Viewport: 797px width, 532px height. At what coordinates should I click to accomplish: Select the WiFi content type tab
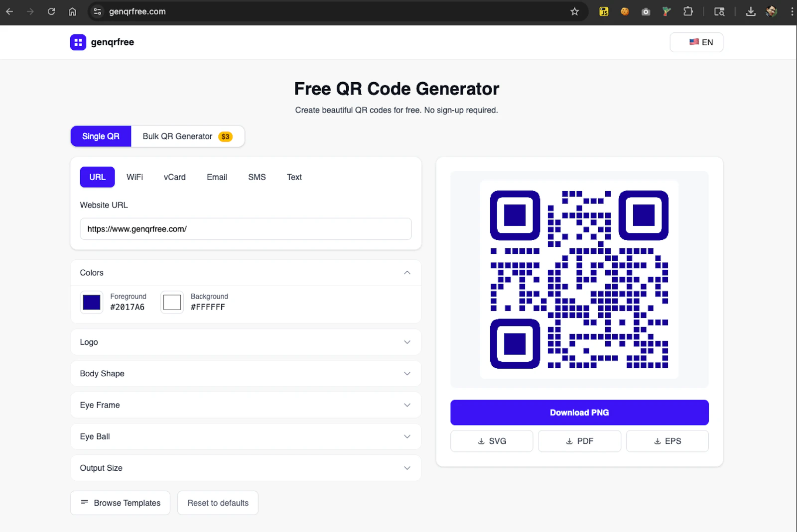pos(134,177)
